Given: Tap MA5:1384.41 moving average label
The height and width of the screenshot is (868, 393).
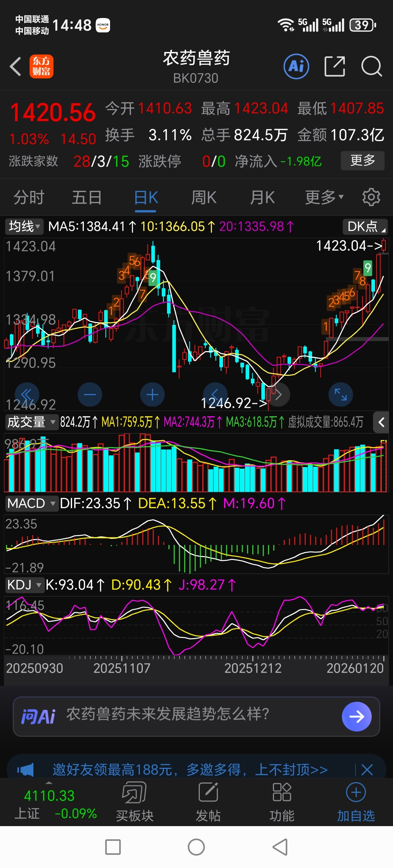Looking at the screenshot, I should pyautogui.click(x=92, y=226).
